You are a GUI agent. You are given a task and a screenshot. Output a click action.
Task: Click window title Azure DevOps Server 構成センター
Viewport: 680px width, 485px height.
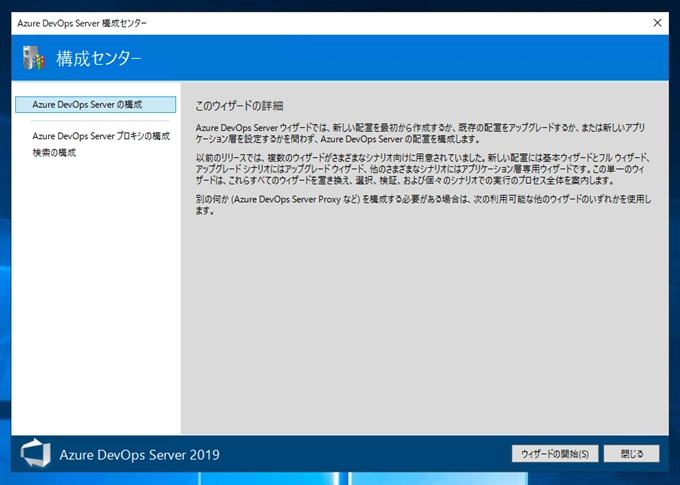pyautogui.click(x=82, y=23)
